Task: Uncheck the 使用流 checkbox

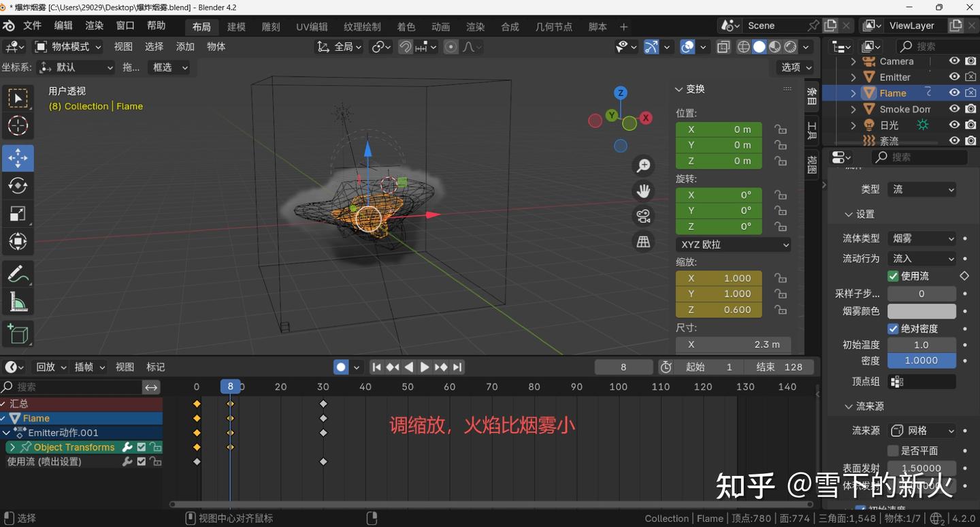Action: 893,276
